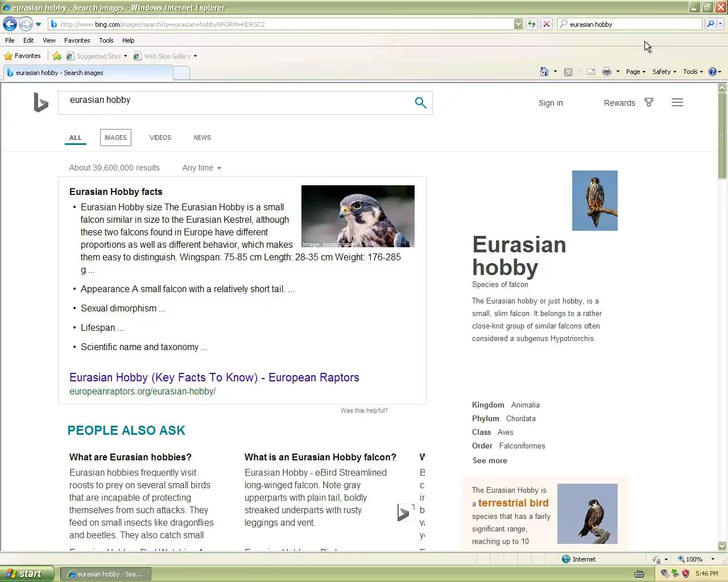
Task: Click the taskbar clock showing 5:46 PM
Action: pos(706,573)
